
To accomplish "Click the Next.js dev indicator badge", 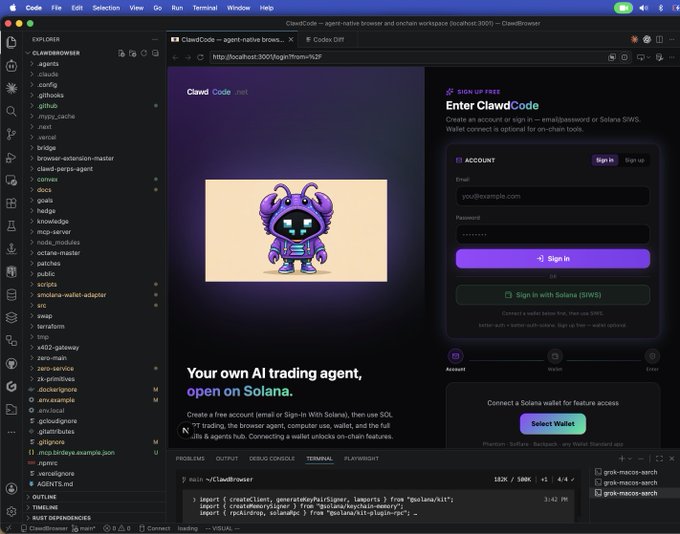I will [x=186, y=430].
